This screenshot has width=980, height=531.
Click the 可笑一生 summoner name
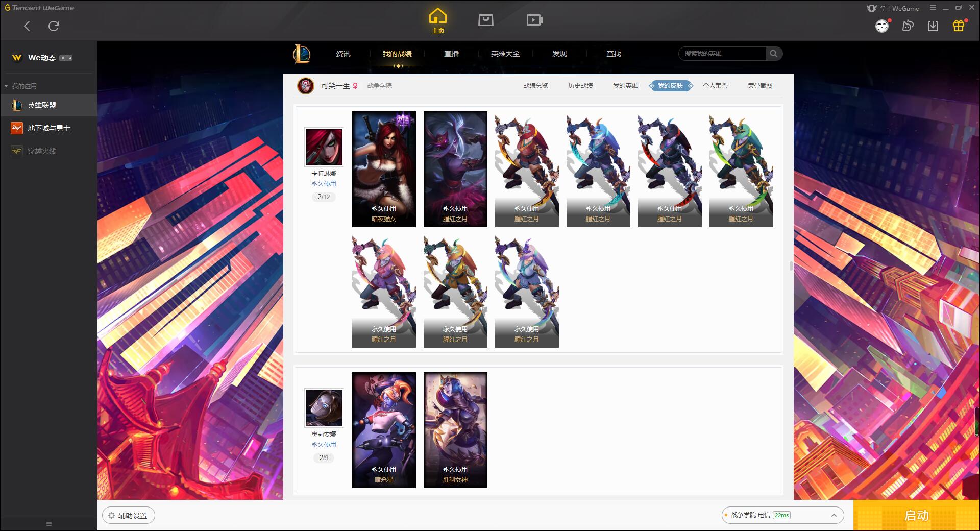coord(335,86)
